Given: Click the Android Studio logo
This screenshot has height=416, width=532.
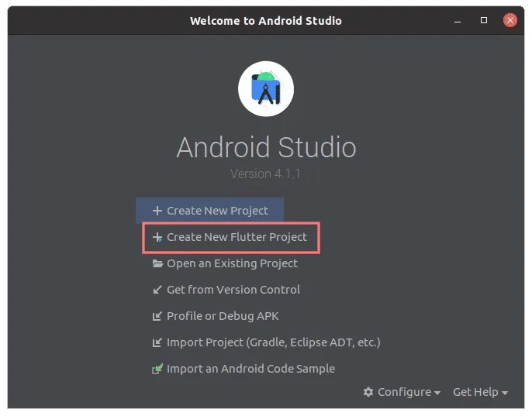Looking at the screenshot, I should pyautogui.click(x=266, y=89).
